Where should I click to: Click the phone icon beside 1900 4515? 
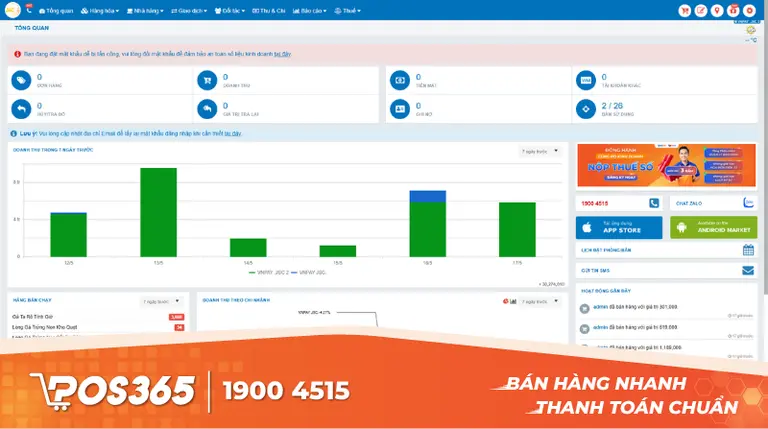(654, 203)
